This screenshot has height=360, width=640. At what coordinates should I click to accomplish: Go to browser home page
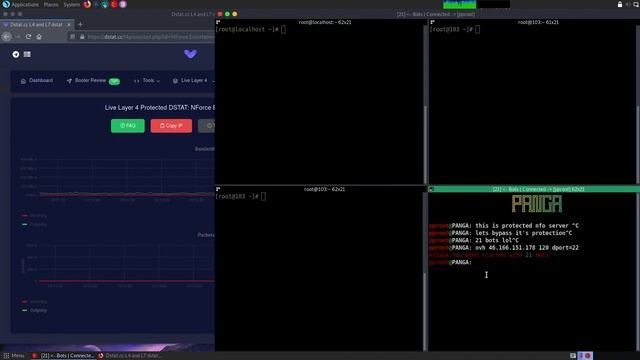click(39, 37)
